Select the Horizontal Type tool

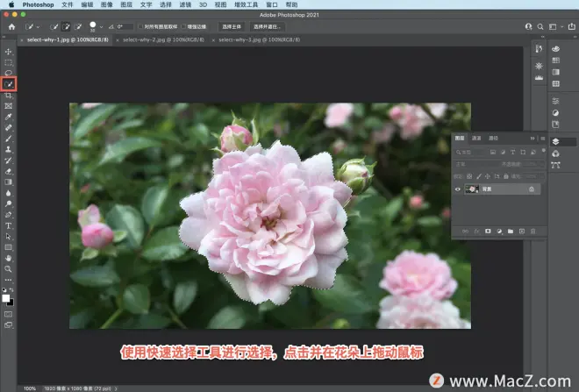click(x=8, y=225)
